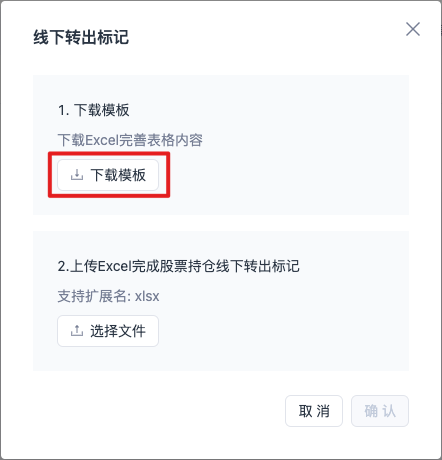Screen dimensions: 442x460
Task: Click the text 下载Excel完善表格内容
Action: tap(130, 140)
